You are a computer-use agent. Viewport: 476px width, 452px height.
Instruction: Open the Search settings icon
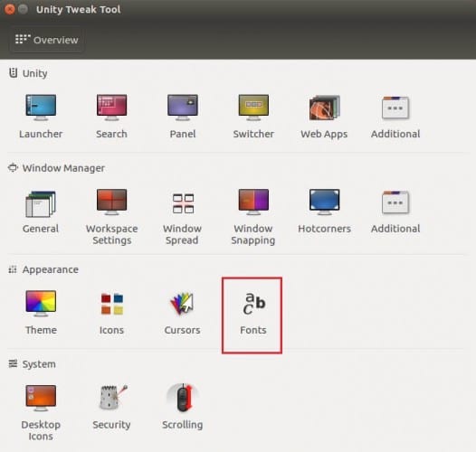click(111, 108)
